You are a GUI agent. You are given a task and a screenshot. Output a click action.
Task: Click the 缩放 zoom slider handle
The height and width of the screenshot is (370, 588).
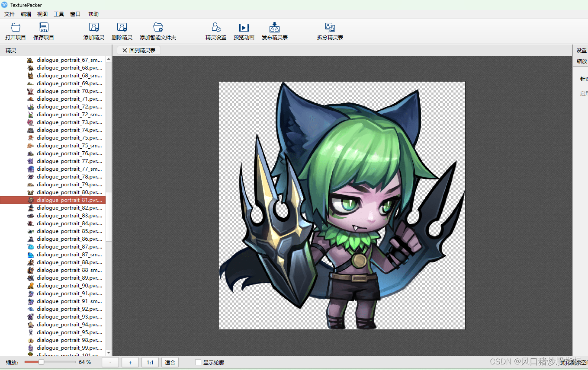pyautogui.click(x=41, y=362)
